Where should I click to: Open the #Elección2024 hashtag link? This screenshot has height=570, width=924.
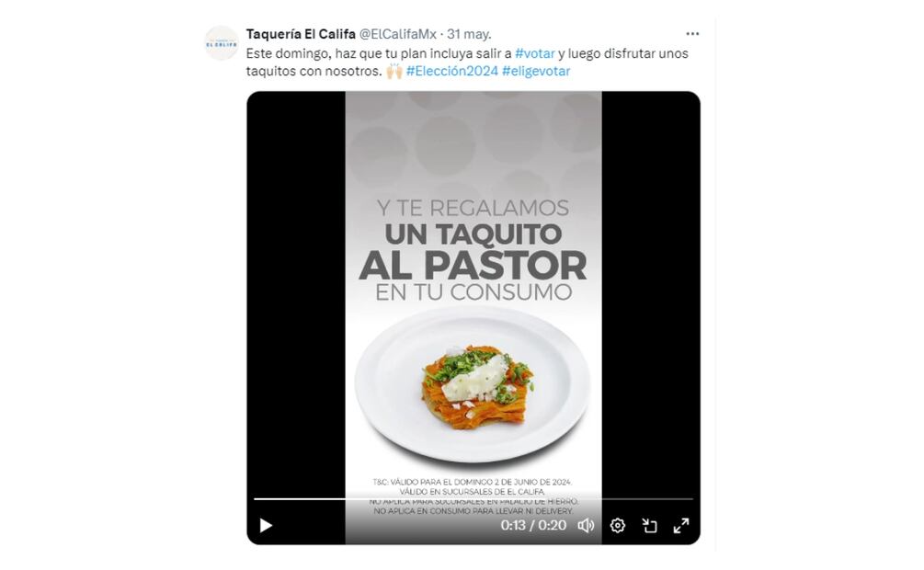point(452,72)
